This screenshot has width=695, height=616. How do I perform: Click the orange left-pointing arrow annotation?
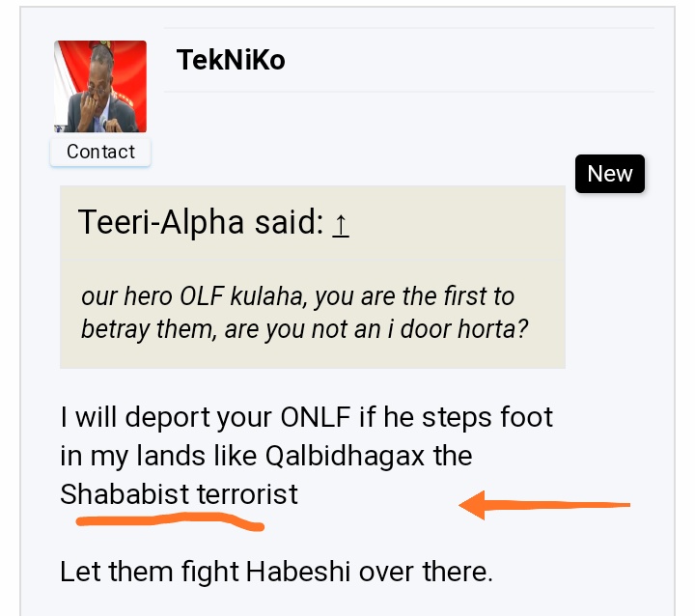pos(544,505)
